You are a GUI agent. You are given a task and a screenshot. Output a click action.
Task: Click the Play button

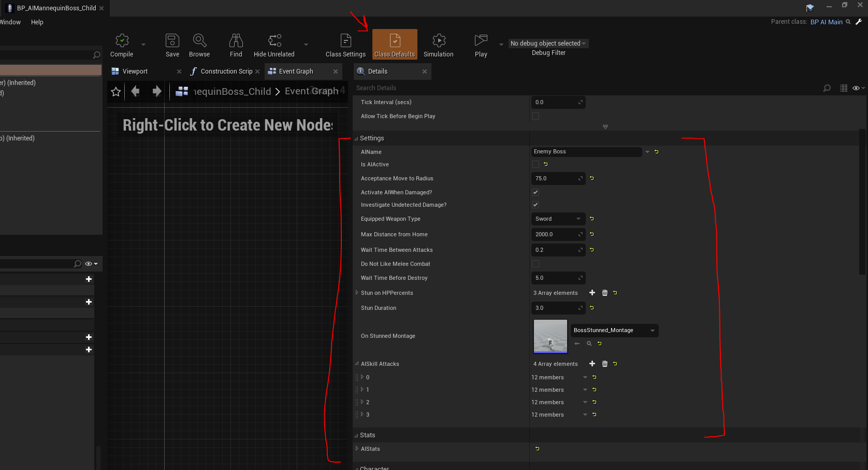tap(481, 45)
